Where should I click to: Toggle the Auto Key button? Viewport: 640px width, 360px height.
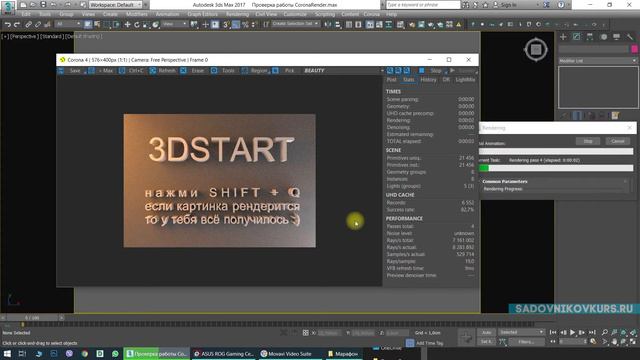[486, 332]
